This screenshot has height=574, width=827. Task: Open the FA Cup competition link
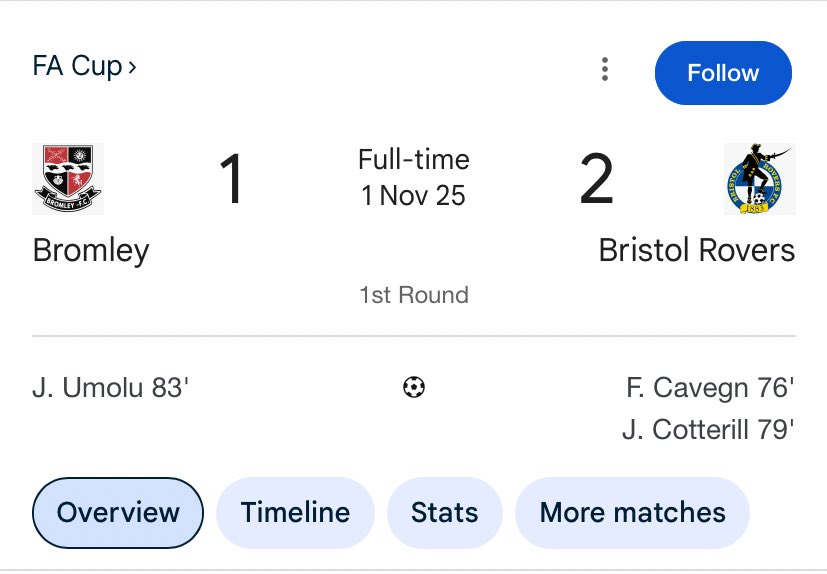coord(85,67)
